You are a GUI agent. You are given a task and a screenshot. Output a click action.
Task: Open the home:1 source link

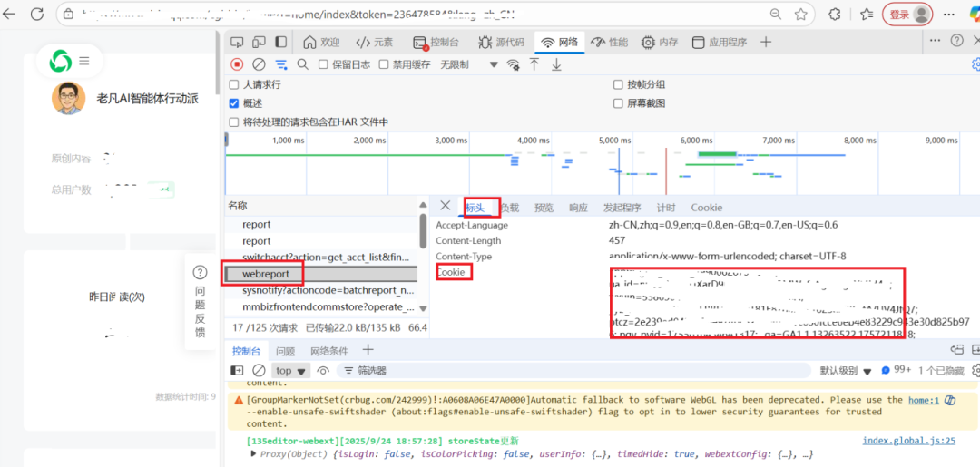[924, 400]
